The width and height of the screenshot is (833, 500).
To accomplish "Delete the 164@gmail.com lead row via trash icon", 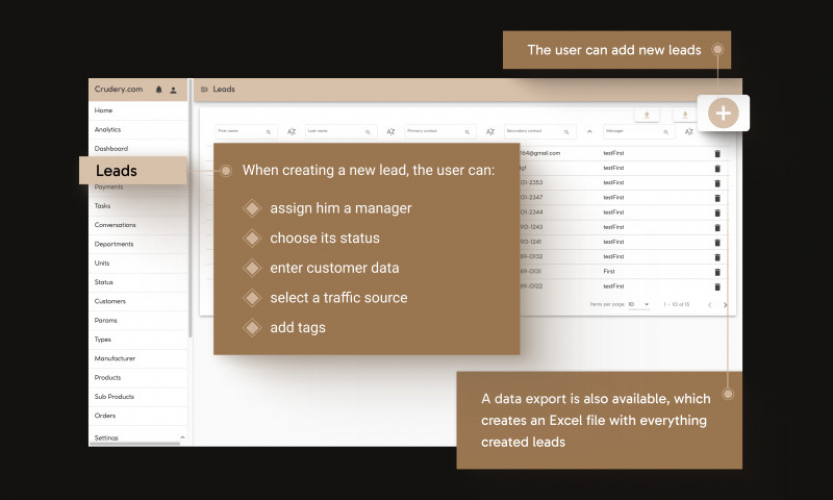I will (717, 154).
